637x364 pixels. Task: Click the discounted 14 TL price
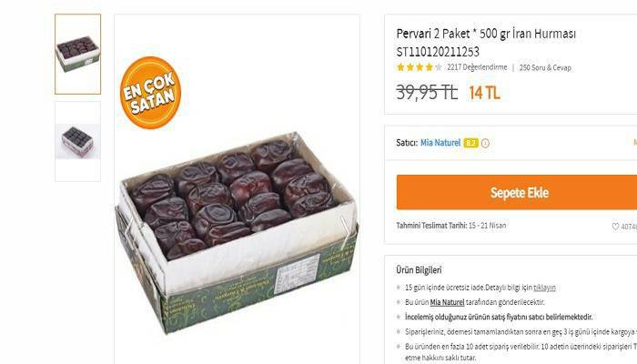point(484,93)
